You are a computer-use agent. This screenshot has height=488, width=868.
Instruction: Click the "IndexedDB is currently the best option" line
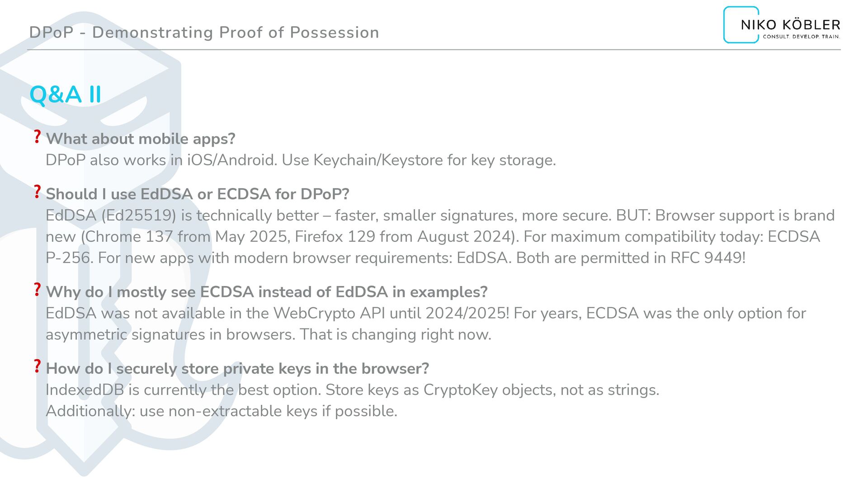(x=352, y=389)
